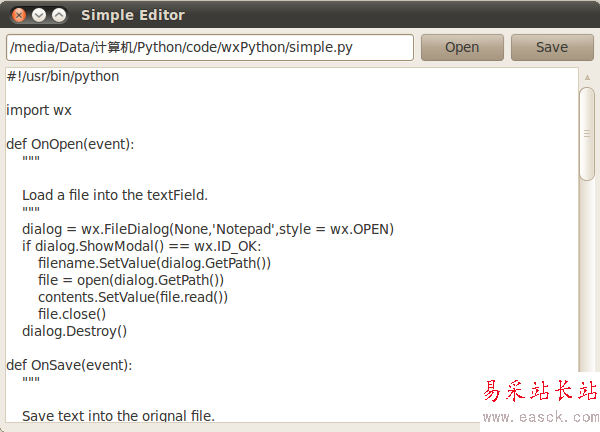
Task: Minimize the Simple Editor window
Action: coord(38,15)
